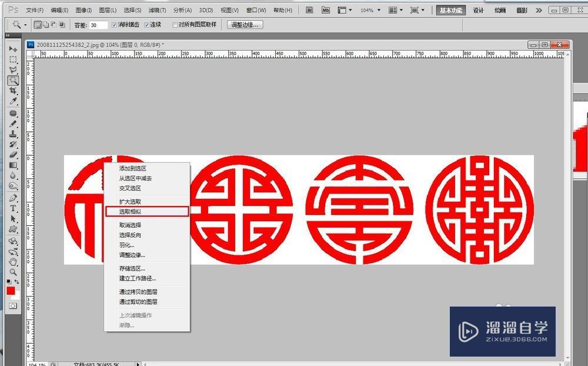Toggle the 连续 contiguous checkbox
The image size is (588, 366).
click(146, 25)
